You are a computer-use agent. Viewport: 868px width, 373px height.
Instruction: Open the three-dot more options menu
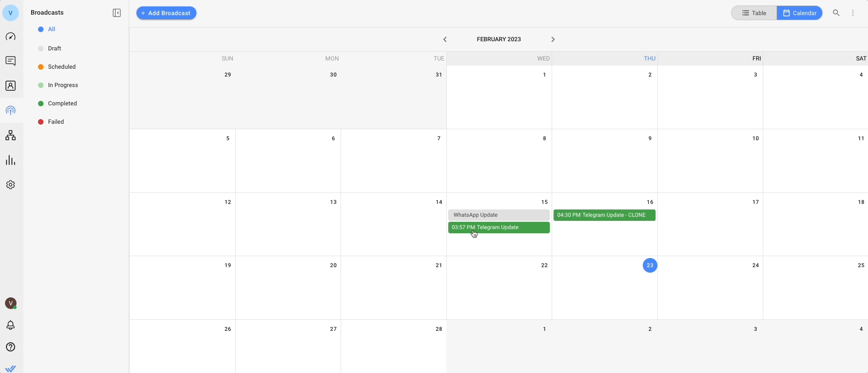[853, 13]
